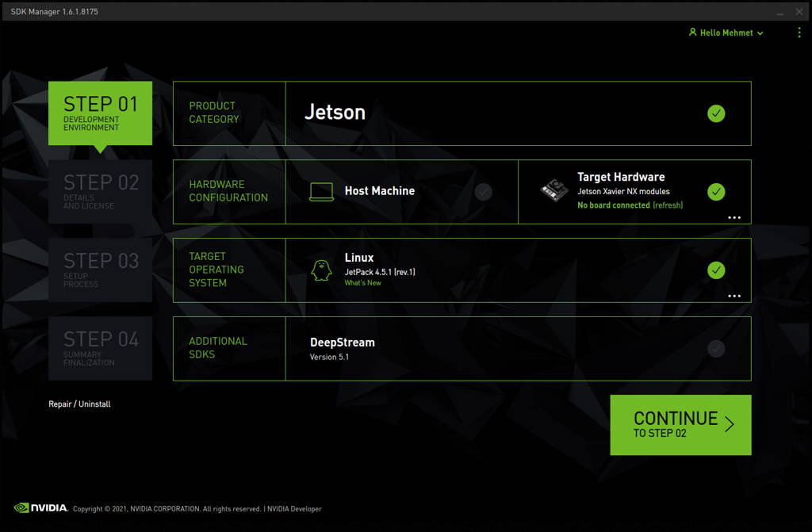Select the Step 02 Details and License tab

coord(101,192)
